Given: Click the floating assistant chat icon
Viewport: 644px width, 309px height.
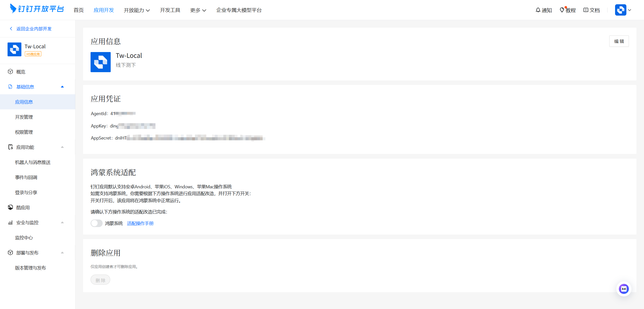Looking at the screenshot, I should [624, 289].
